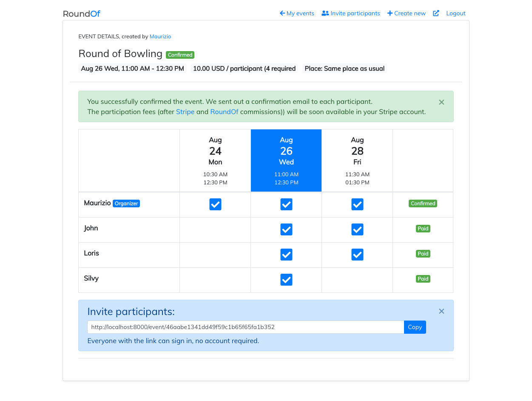Click the Round of Bowling event title
Viewport: 532px width, 401px height.
(120, 54)
